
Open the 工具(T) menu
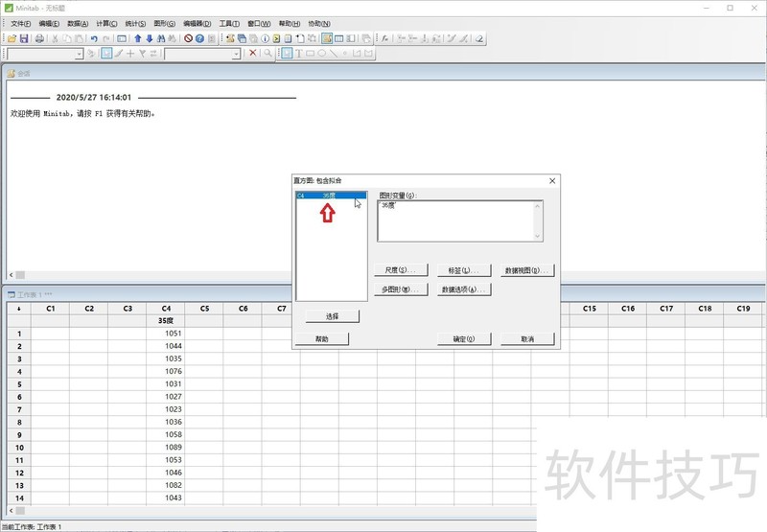click(x=229, y=23)
